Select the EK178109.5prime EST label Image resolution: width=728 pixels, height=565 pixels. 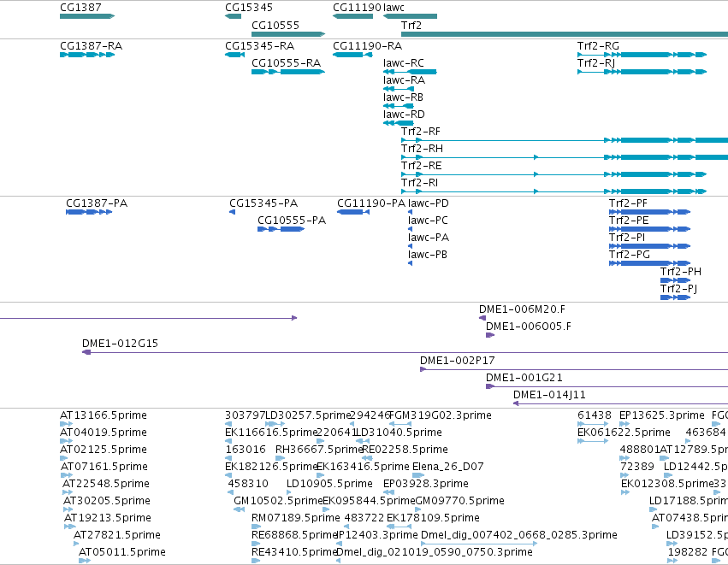(433, 519)
